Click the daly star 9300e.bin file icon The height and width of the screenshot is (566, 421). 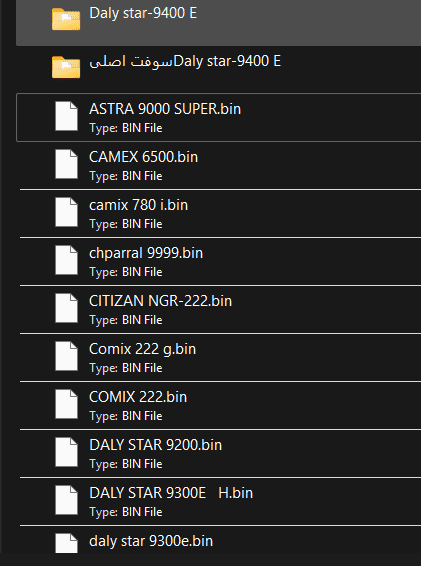click(66, 544)
